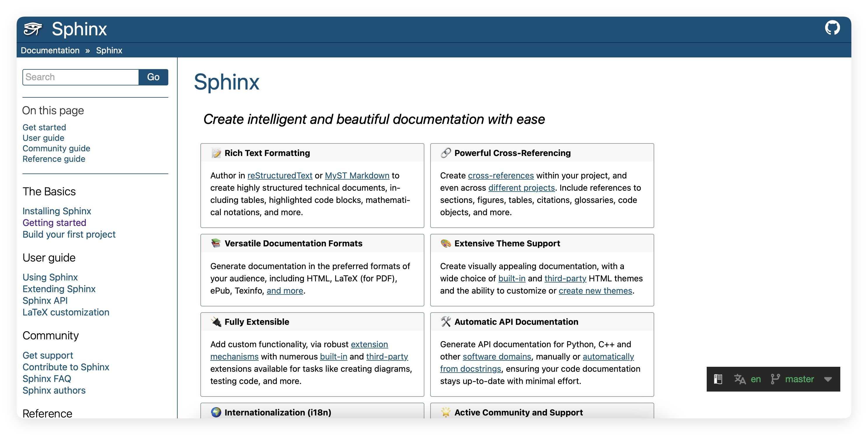
Task: Open the reStructuredText link
Action: (x=280, y=176)
